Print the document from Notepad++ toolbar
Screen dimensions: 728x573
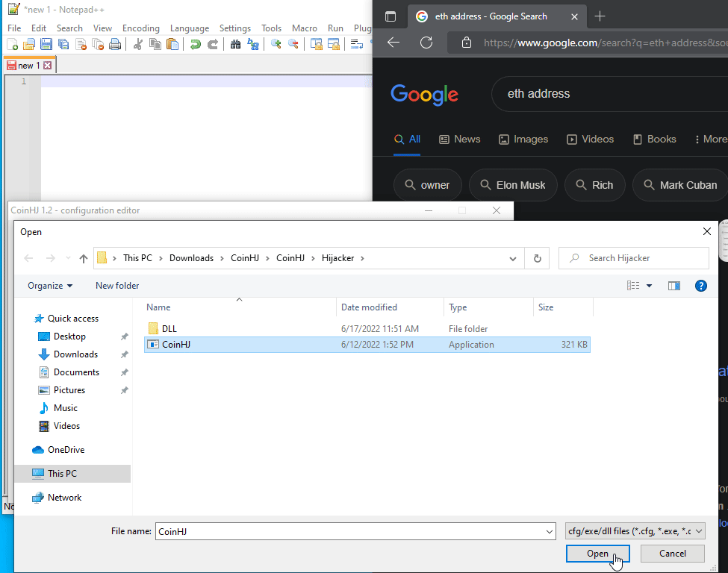(x=115, y=44)
